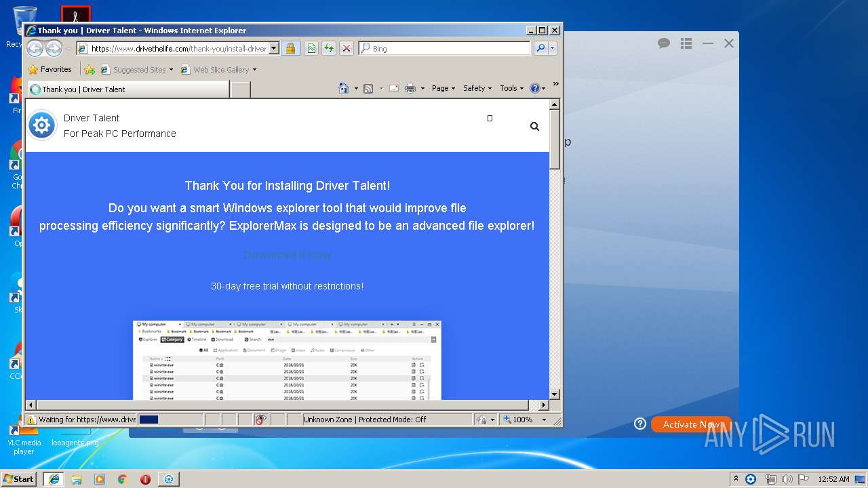This screenshot has height=488, width=868.
Task: Click the Back navigation arrow in Internet Explorer
Action: point(35,48)
